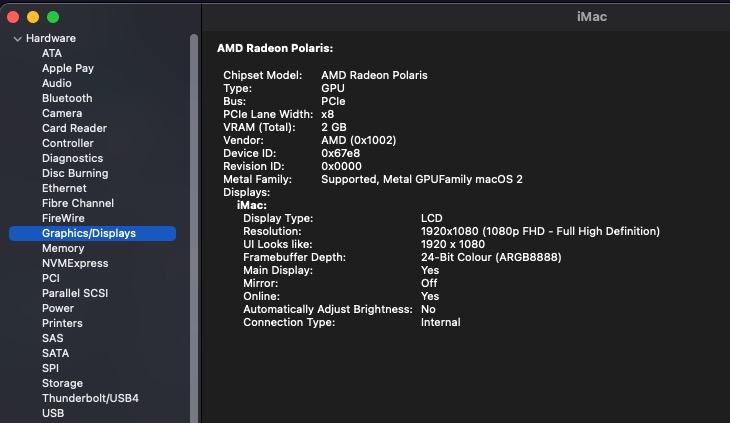
Task: Open the Apple Pay section
Action: 68,68
